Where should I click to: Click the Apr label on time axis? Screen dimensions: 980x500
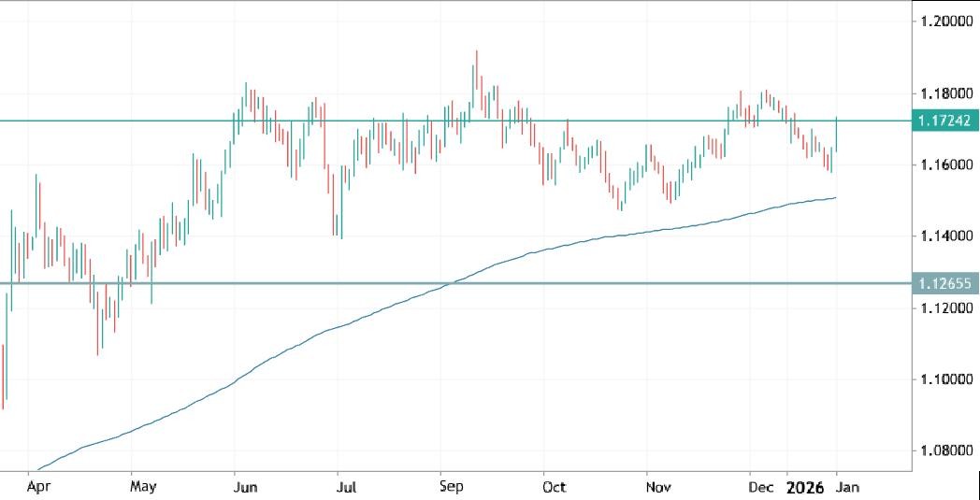[37, 487]
